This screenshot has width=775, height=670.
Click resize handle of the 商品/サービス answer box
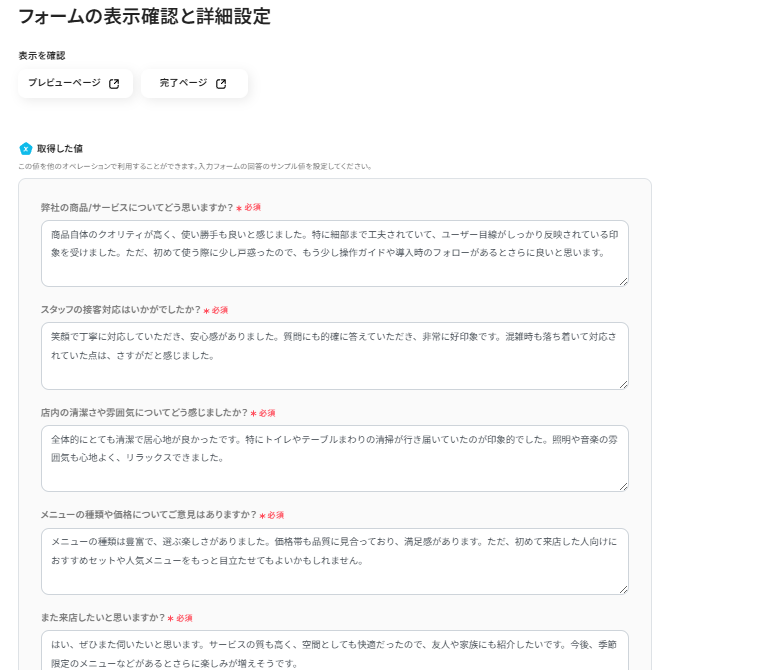coord(623,282)
